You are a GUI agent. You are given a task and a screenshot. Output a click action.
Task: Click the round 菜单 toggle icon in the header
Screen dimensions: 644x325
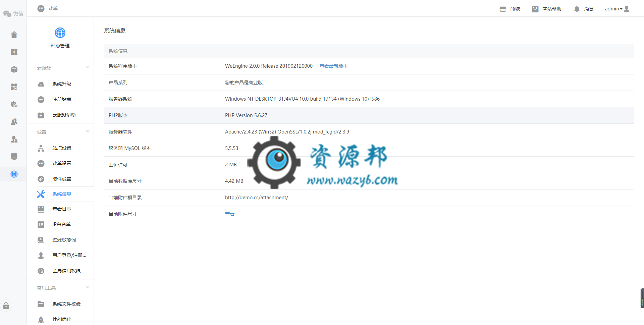(41, 8)
